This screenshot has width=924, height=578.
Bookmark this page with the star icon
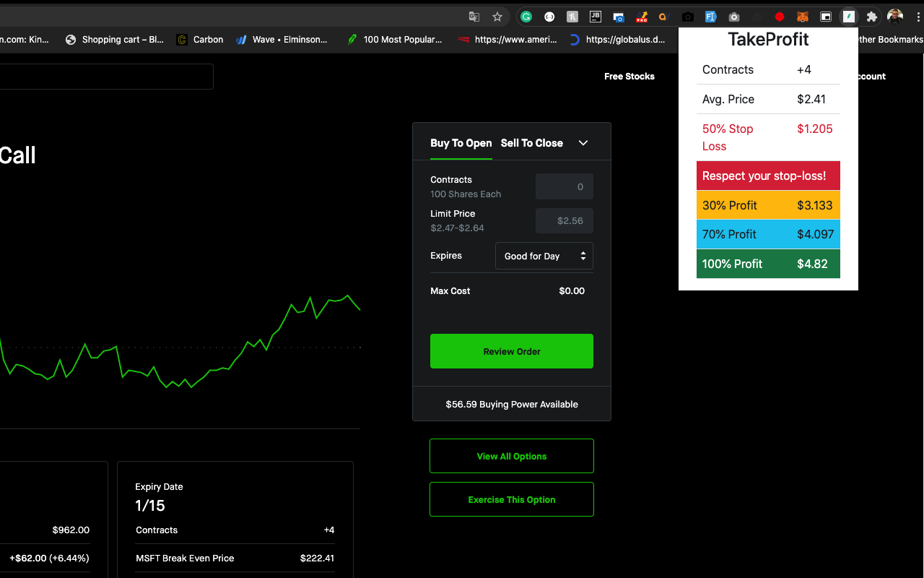pos(497,16)
